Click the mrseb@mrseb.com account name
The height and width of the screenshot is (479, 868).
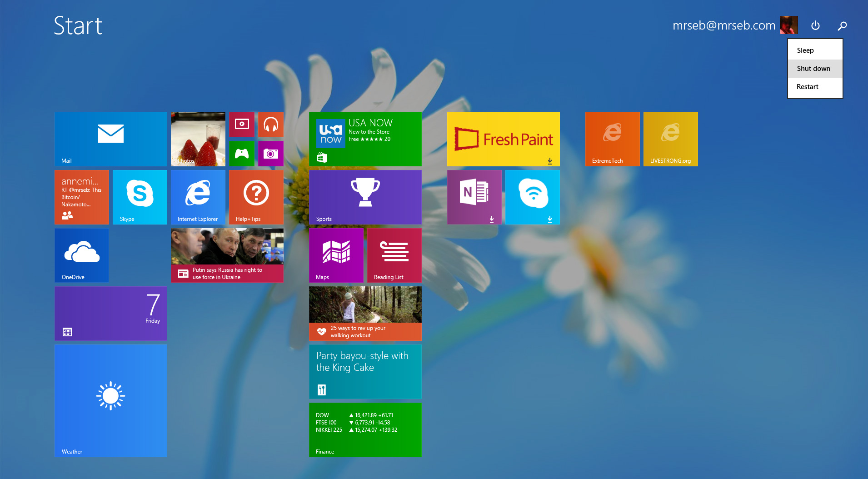click(723, 25)
